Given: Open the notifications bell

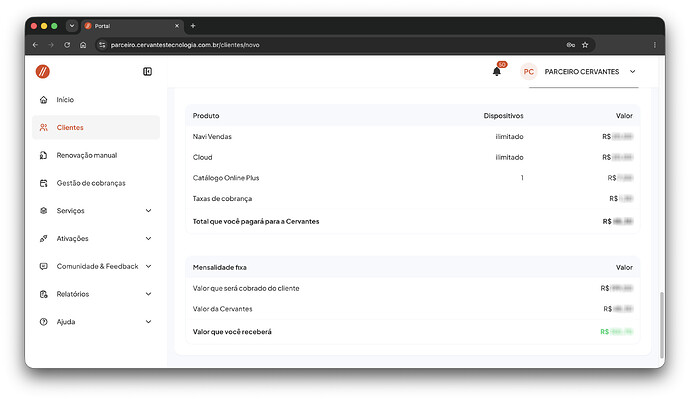Looking at the screenshot, I should tap(497, 71).
